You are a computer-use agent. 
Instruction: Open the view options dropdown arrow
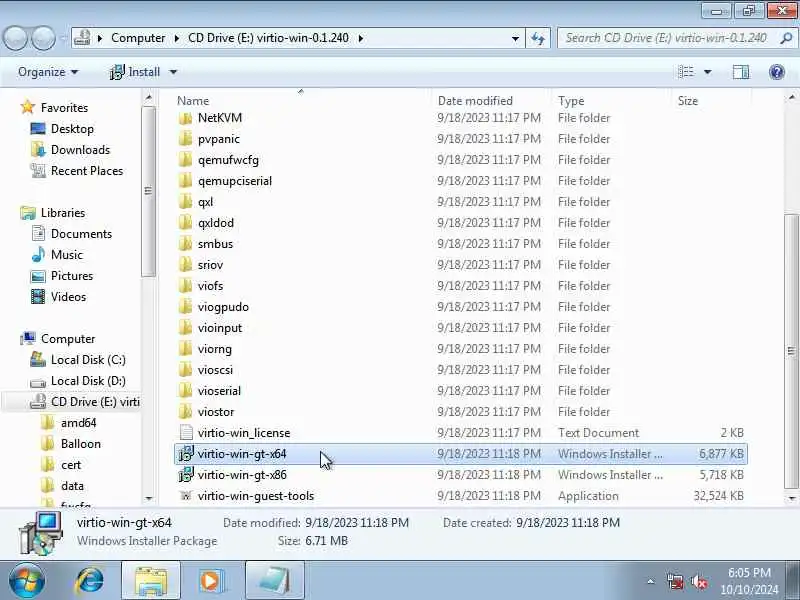click(708, 72)
